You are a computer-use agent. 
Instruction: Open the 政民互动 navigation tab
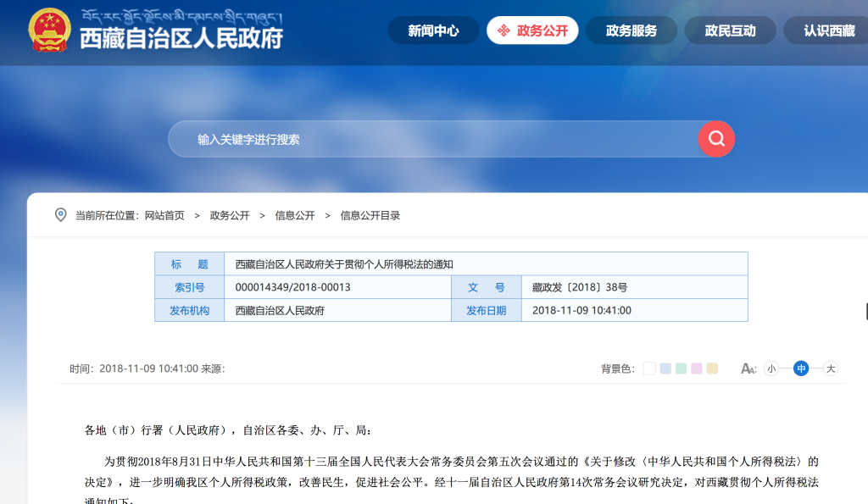(730, 30)
